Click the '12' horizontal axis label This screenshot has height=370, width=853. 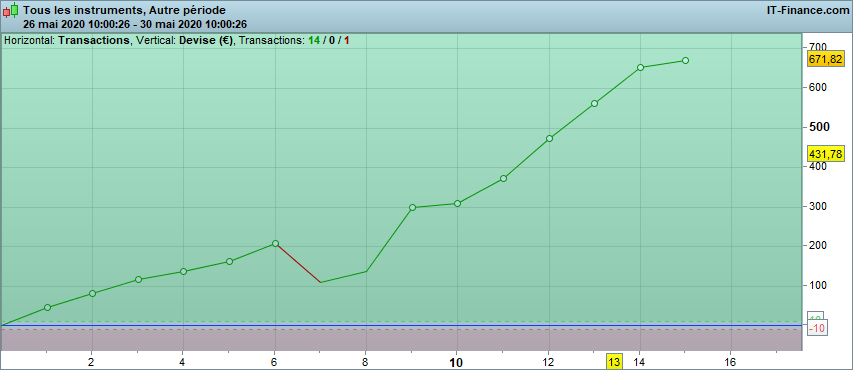point(548,362)
